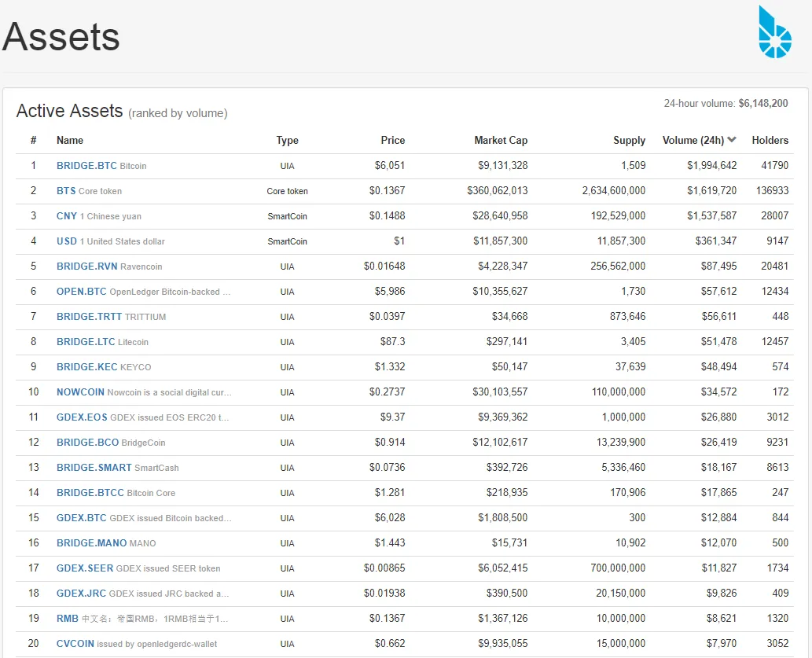Open the BRIDGE.SMART asset link

[x=94, y=467]
